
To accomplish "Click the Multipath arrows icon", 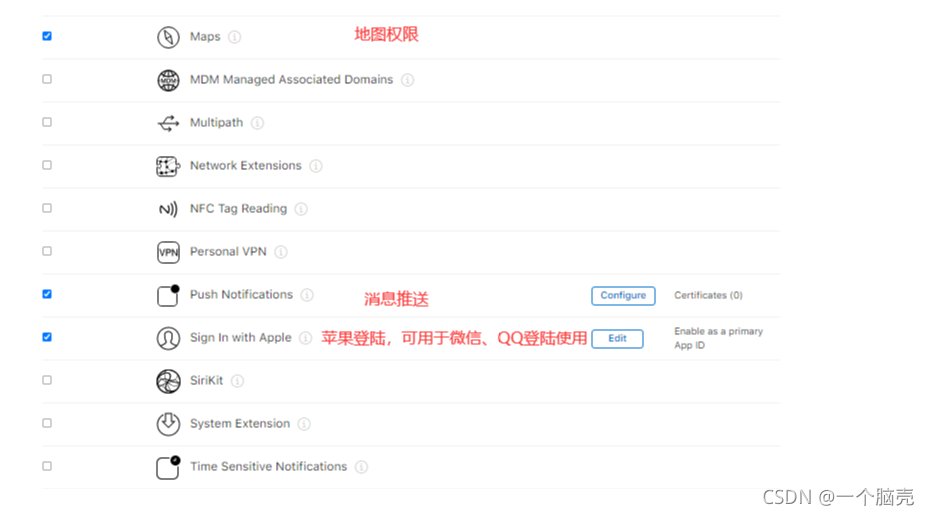I will point(168,123).
